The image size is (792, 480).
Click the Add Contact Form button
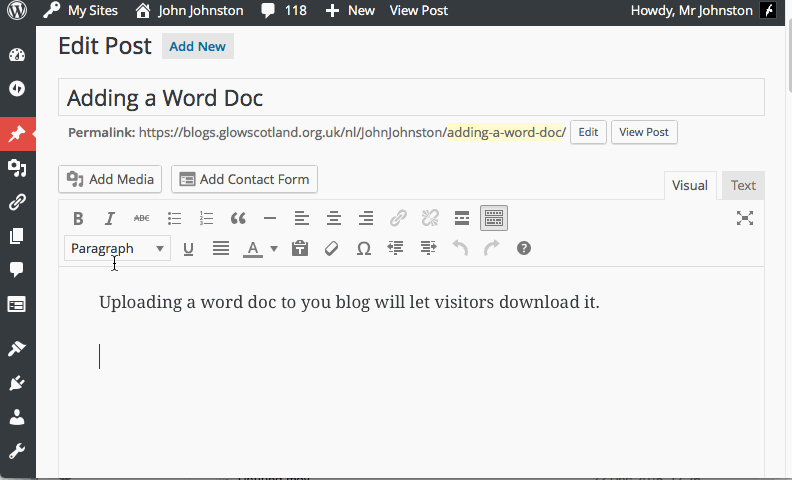[244, 179]
